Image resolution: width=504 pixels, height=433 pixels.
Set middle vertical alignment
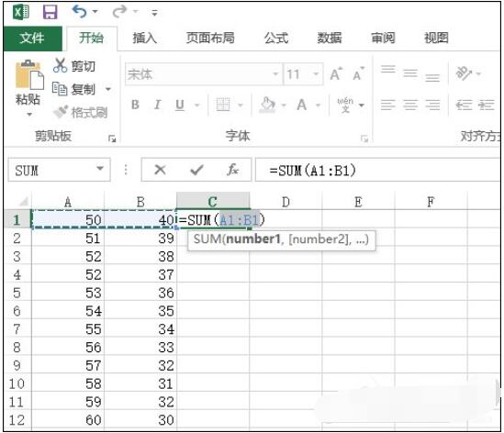(x=410, y=73)
